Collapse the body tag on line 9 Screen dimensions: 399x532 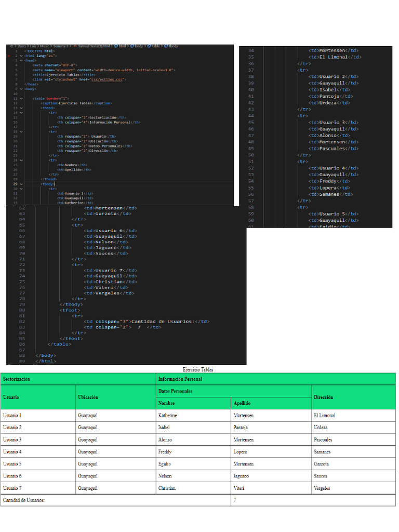pyautogui.click(x=21, y=89)
